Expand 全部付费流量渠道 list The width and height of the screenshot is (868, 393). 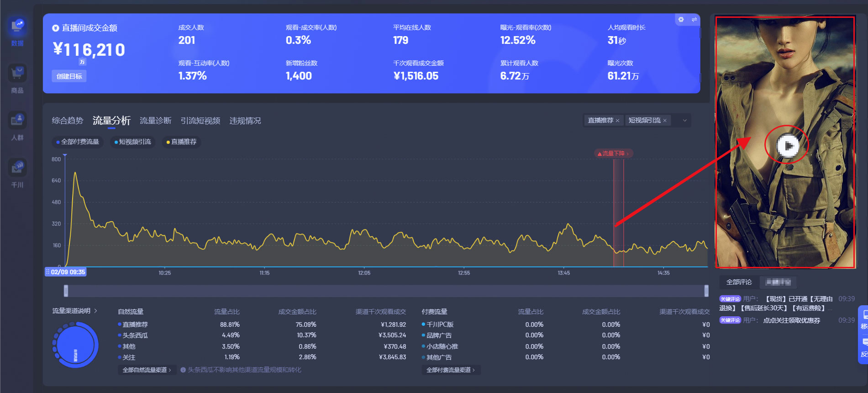(450, 370)
